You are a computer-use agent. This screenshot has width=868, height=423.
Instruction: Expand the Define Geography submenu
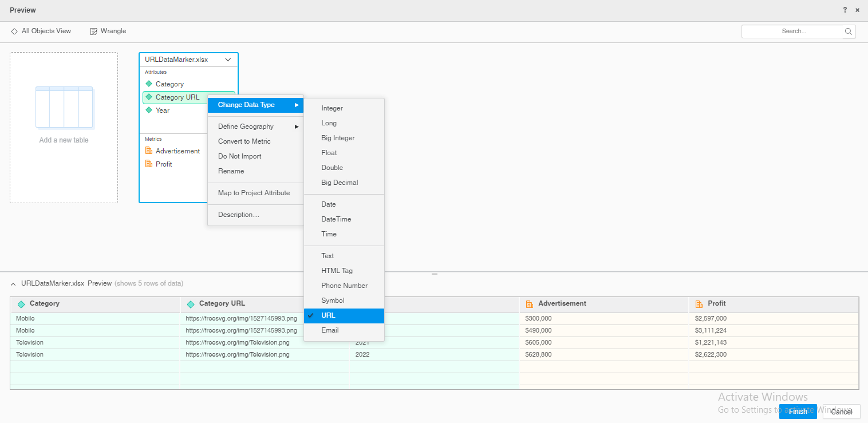coord(246,126)
